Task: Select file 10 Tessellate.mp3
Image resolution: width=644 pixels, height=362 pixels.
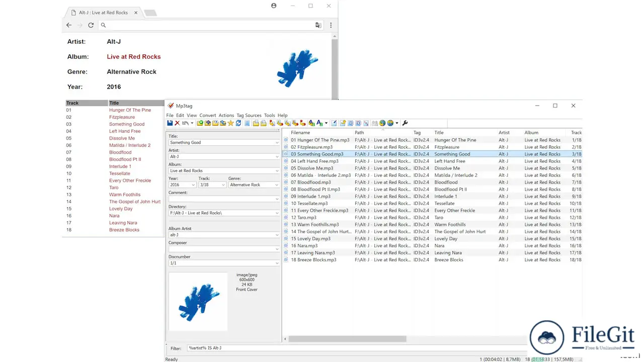Action: click(x=309, y=203)
